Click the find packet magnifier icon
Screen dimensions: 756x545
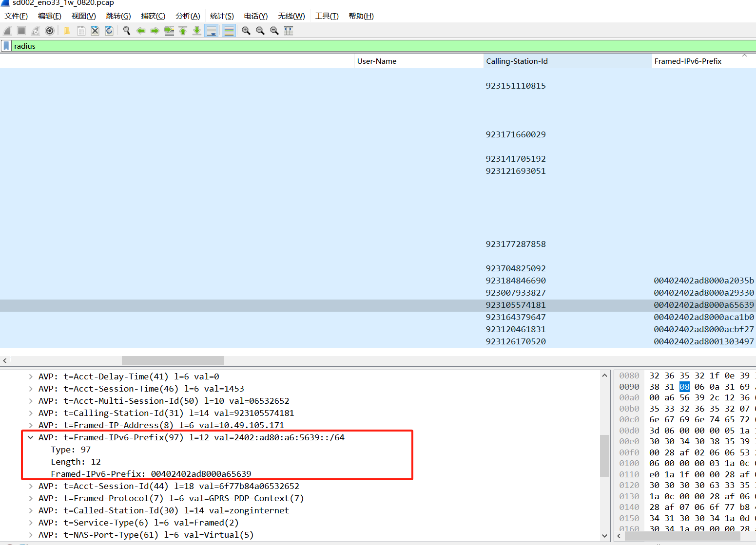tap(127, 31)
